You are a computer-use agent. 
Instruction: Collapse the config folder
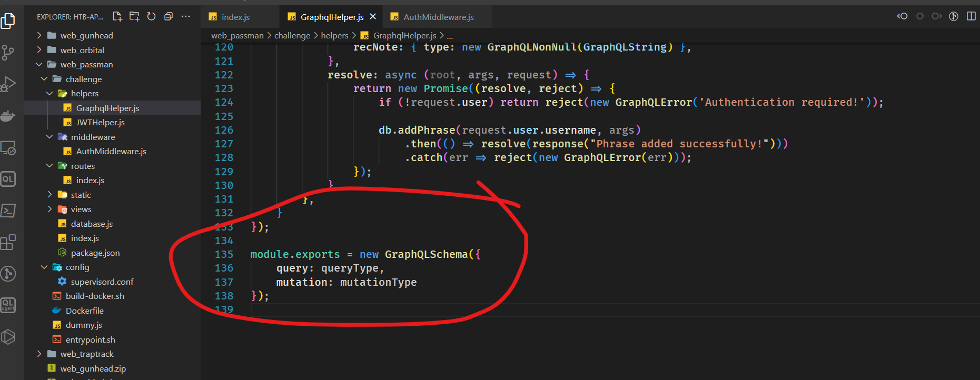point(44,267)
